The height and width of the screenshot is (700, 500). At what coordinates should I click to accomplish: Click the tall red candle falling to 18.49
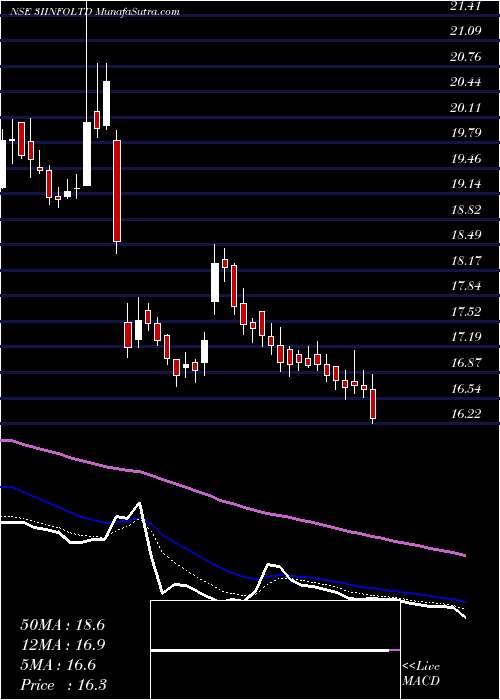pos(117,191)
